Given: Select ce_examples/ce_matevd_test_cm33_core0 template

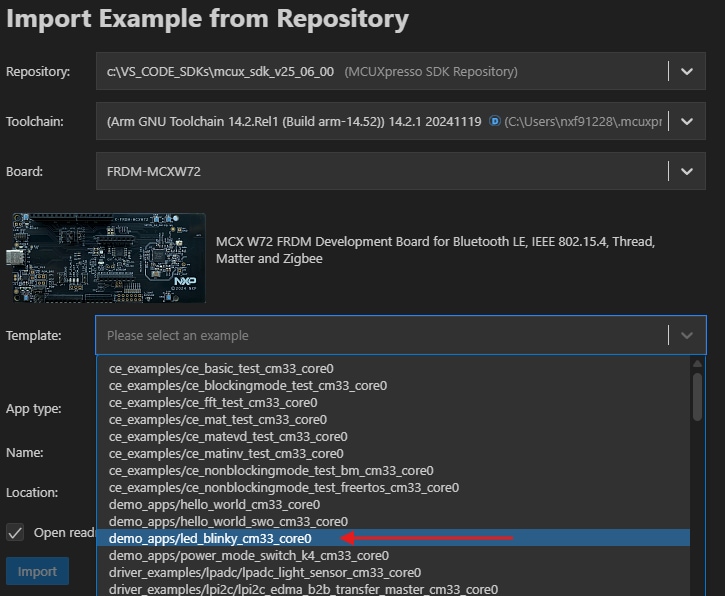Looking at the screenshot, I should (393, 436).
